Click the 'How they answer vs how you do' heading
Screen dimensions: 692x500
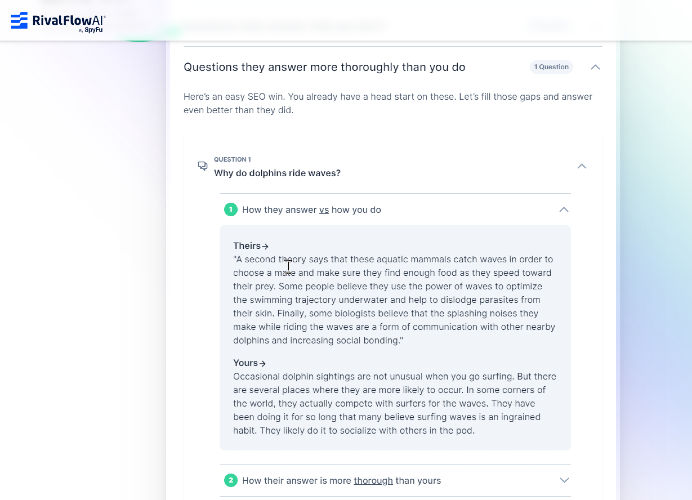coord(312,210)
